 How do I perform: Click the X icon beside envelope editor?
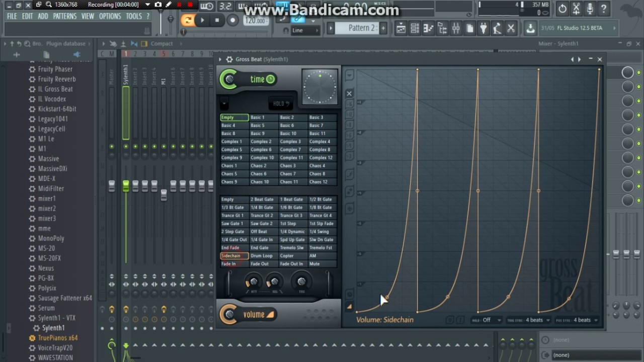pyautogui.click(x=349, y=94)
